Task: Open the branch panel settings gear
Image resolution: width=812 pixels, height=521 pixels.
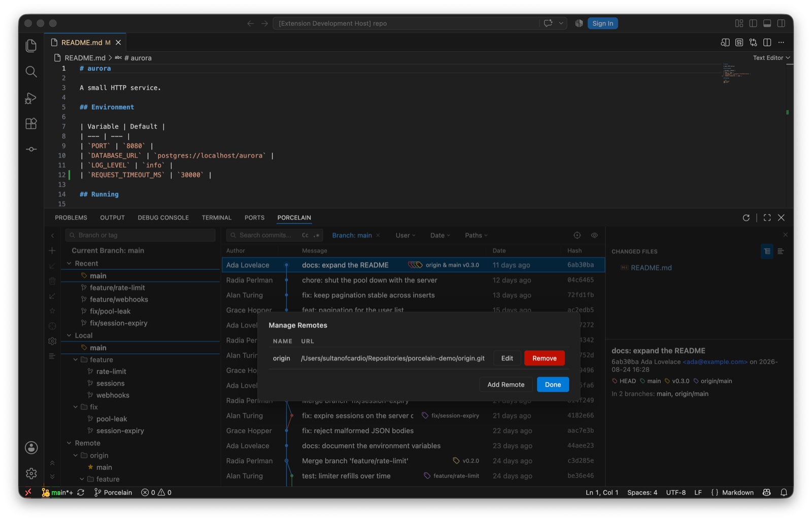Action: [52, 341]
